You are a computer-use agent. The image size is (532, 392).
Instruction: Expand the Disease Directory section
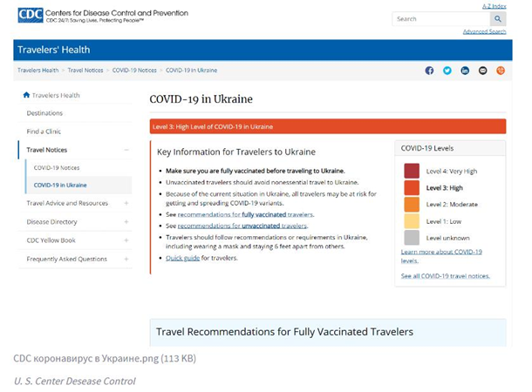[x=126, y=222]
